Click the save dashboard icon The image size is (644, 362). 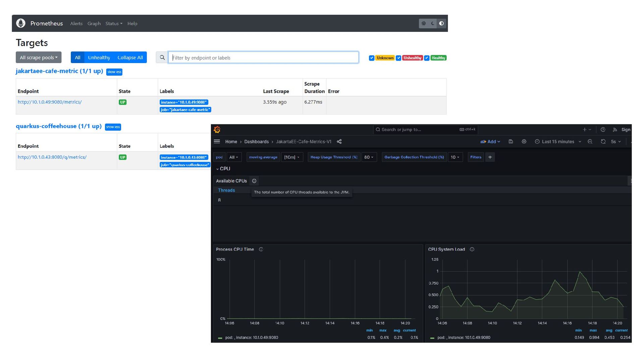[x=511, y=141]
